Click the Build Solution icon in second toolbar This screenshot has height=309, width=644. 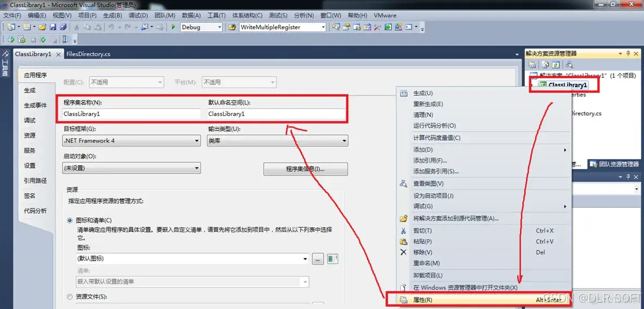11,40
